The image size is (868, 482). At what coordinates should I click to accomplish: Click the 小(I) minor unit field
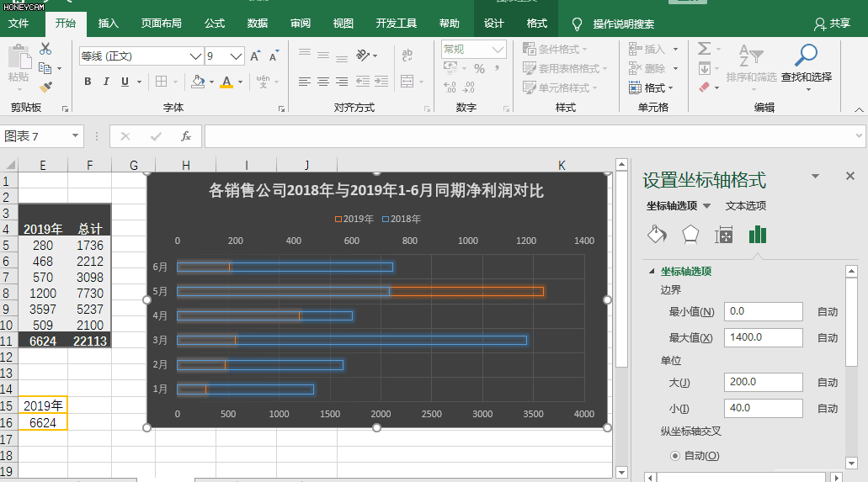tap(763, 409)
